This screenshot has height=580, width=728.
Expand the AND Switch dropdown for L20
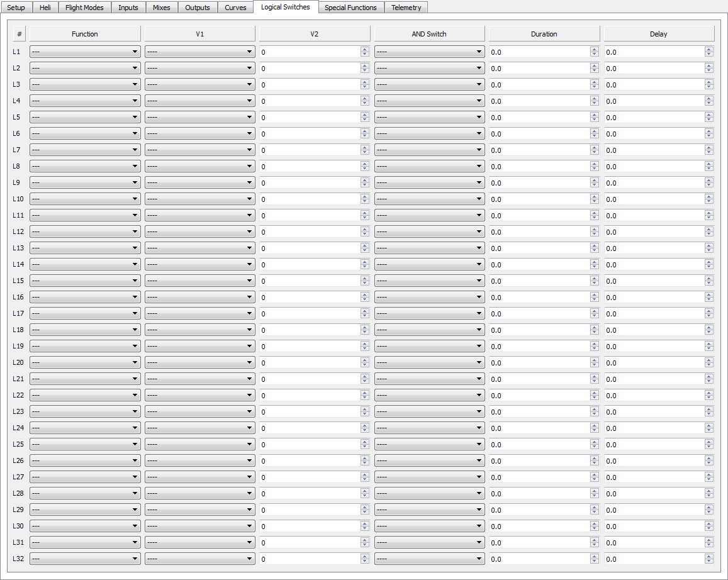tap(429, 363)
